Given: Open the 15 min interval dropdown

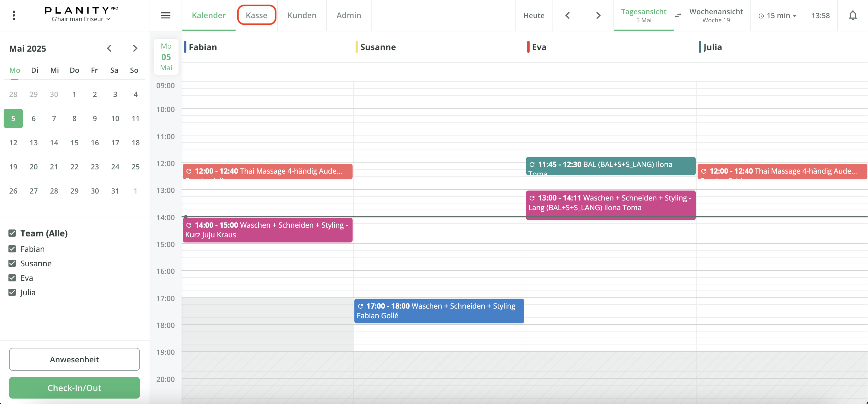Looking at the screenshot, I should 778,15.
